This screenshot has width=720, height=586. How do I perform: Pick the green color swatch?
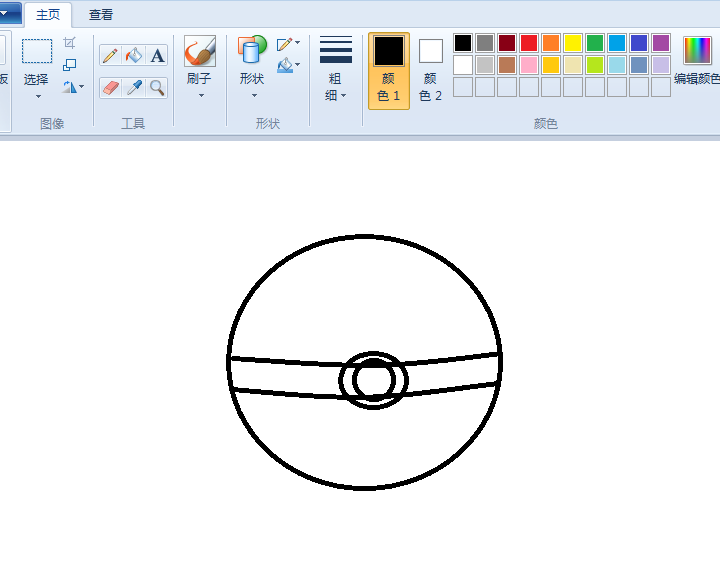pos(595,43)
